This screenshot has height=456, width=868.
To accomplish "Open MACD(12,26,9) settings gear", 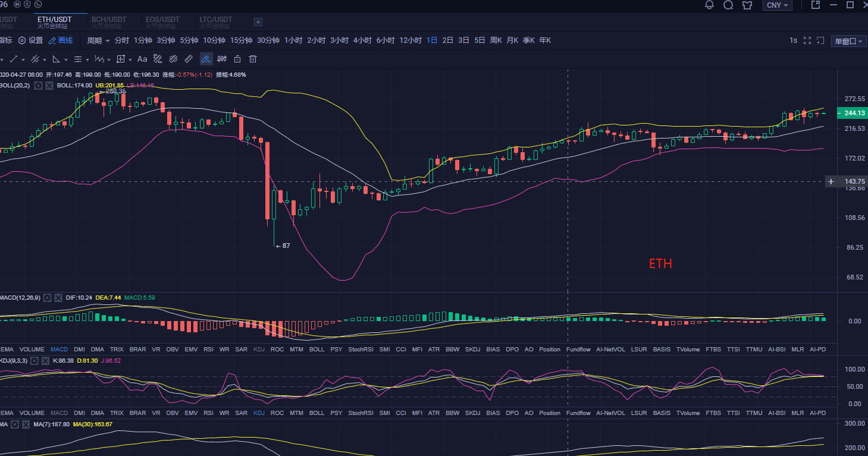I will pos(47,297).
